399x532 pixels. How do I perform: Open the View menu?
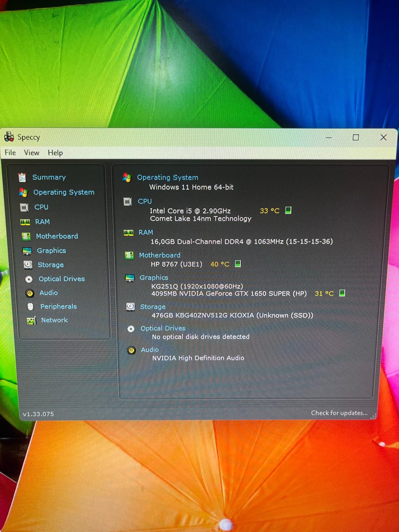(32, 153)
